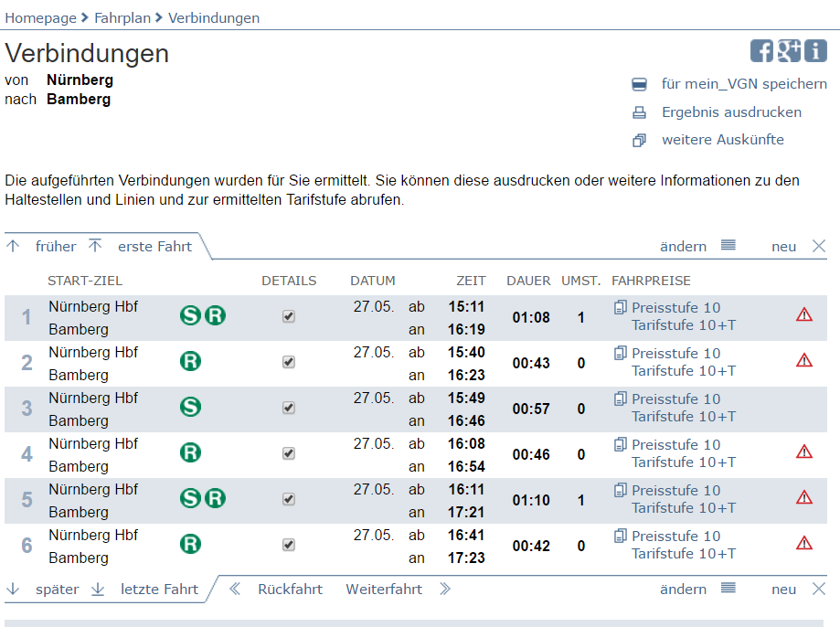The width and height of the screenshot is (840, 627).
Task: Go to Homepage in the breadcrumb
Action: (x=40, y=17)
